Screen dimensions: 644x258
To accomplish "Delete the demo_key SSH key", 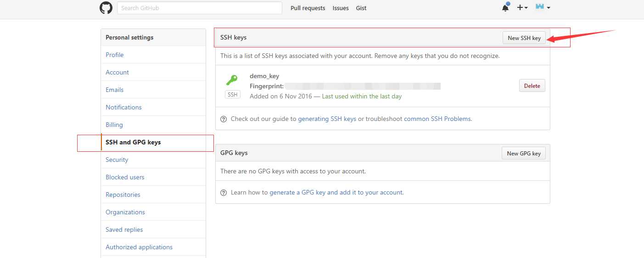I will (x=532, y=86).
